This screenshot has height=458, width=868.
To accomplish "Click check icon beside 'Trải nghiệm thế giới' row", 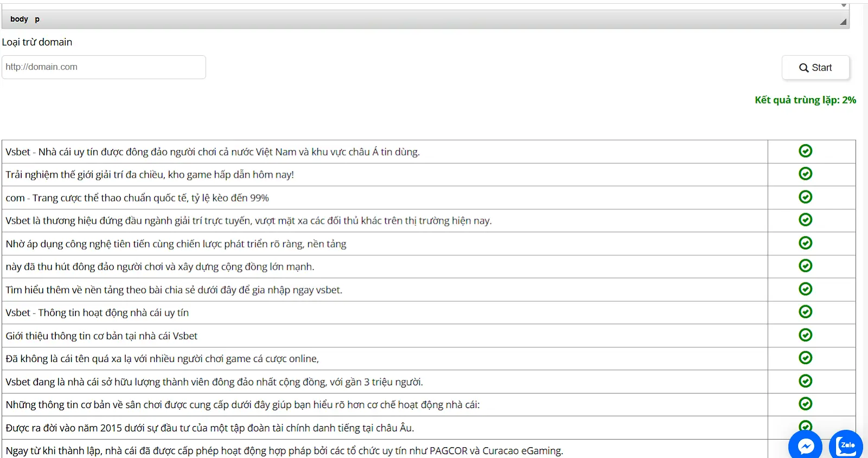I will 805,174.
